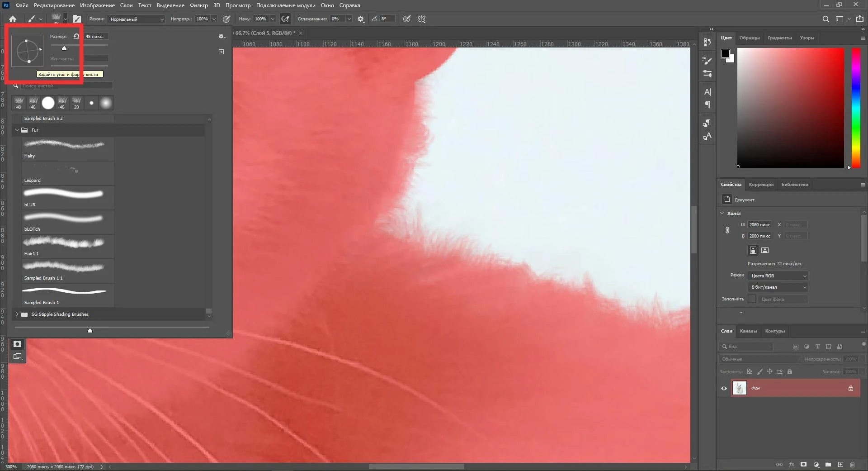
Task: Create new brush preset plus icon
Action: point(221,52)
